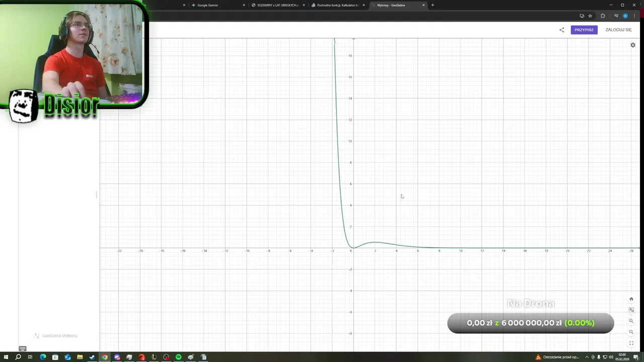The height and width of the screenshot is (362, 644).
Task: Open the network tray icon
Action: click(605, 357)
